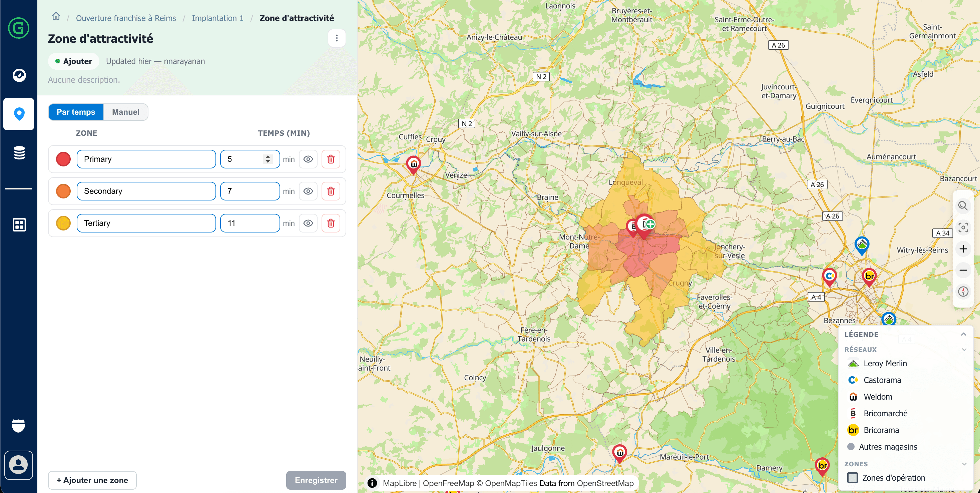The image size is (980, 493).
Task: Click the green plus marker on map
Action: pos(650,224)
